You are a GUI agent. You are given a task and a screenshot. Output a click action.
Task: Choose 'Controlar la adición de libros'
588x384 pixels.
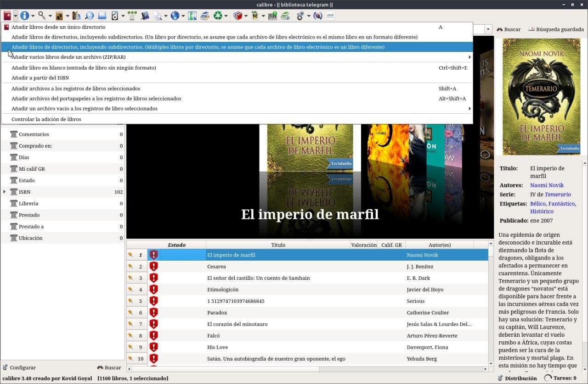coord(237,119)
